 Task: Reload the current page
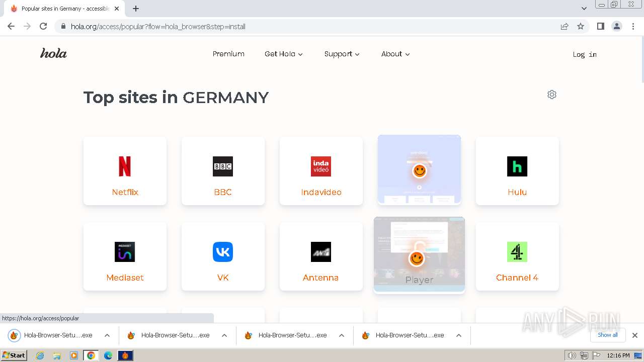[x=43, y=26]
